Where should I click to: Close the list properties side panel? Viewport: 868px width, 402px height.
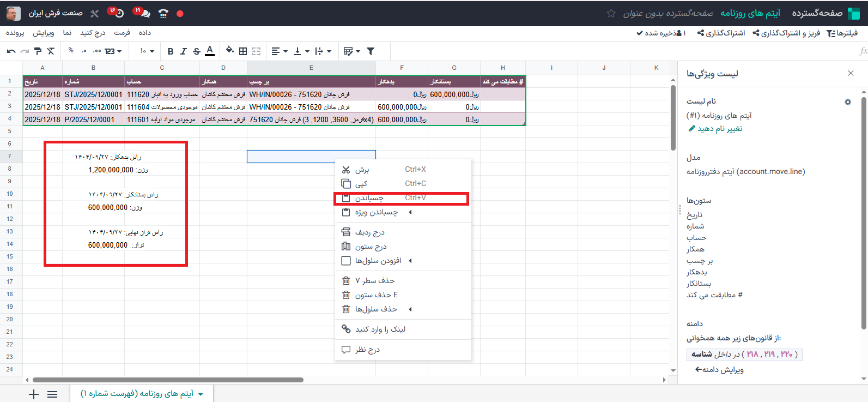click(851, 73)
